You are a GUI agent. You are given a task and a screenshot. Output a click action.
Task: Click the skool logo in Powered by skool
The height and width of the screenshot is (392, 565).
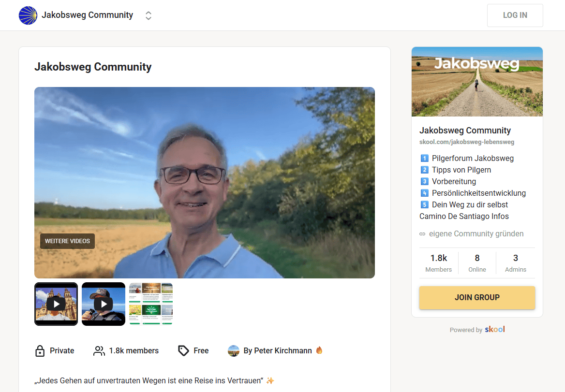pyautogui.click(x=495, y=329)
